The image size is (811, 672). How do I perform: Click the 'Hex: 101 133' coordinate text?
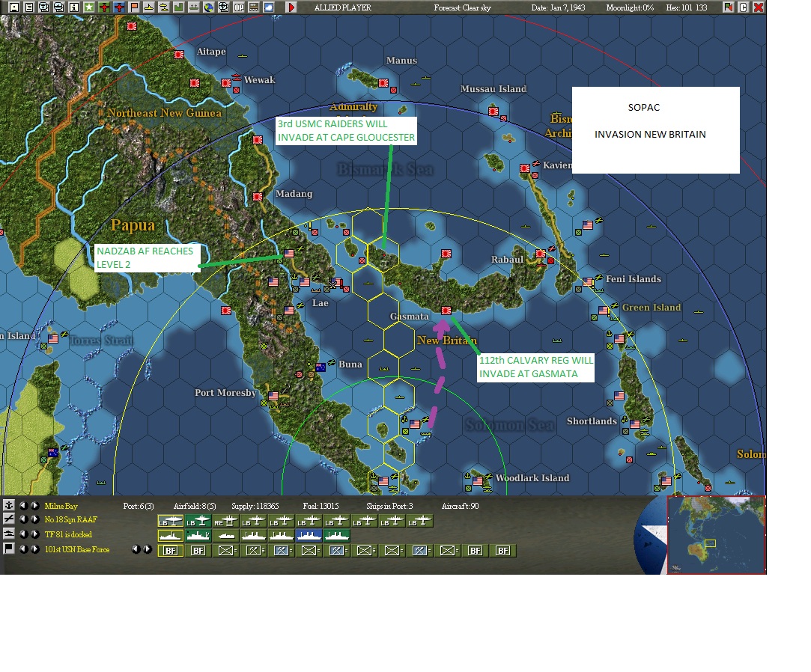[x=687, y=7]
